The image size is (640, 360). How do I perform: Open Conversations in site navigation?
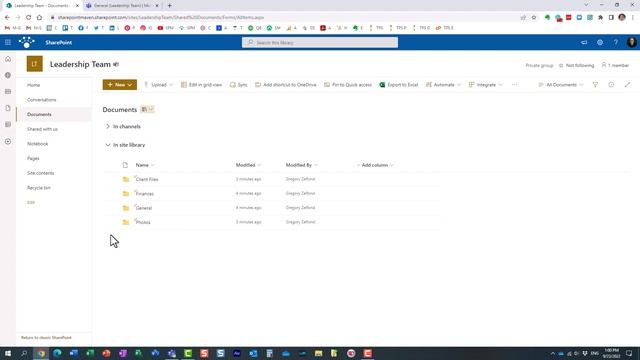42,100
